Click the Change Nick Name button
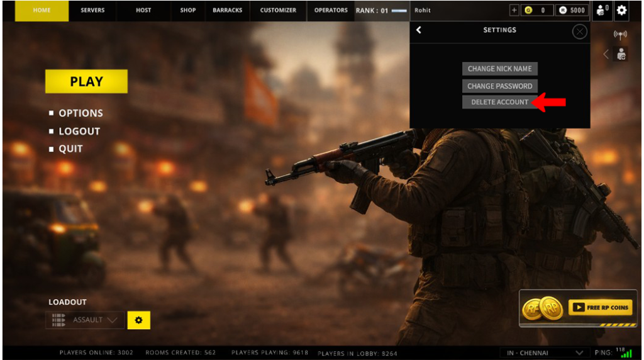This screenshot has height=360, width=644. point(499,69)
